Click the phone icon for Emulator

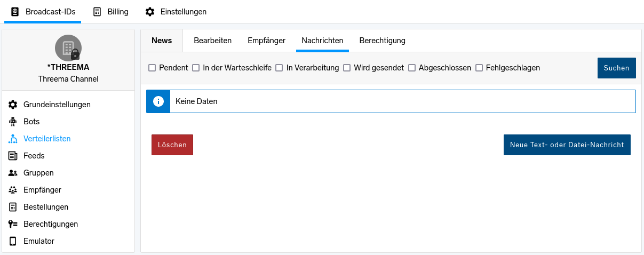click(13, 241)
